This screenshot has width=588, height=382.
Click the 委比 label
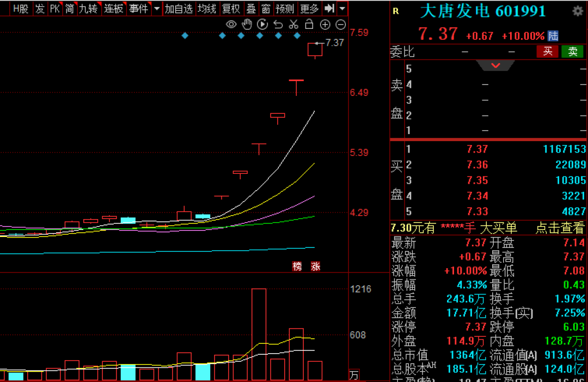pos(402,51)
